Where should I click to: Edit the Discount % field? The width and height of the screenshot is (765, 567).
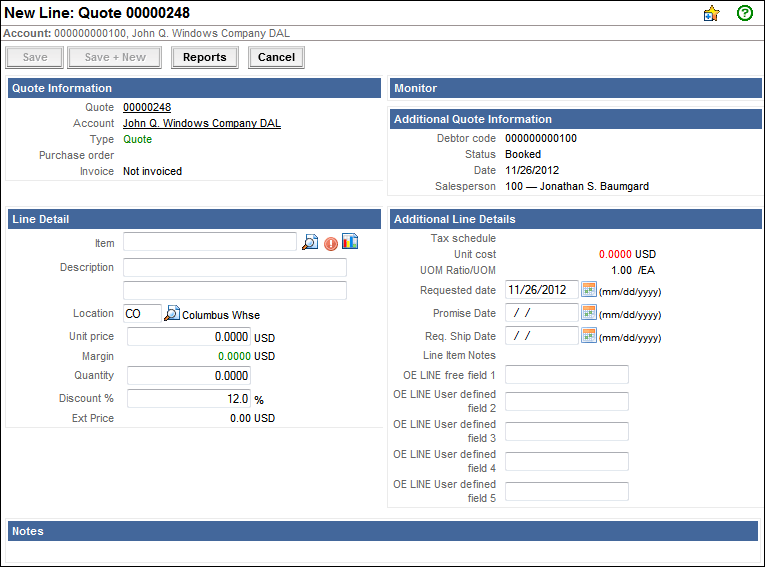pos(189,399)
